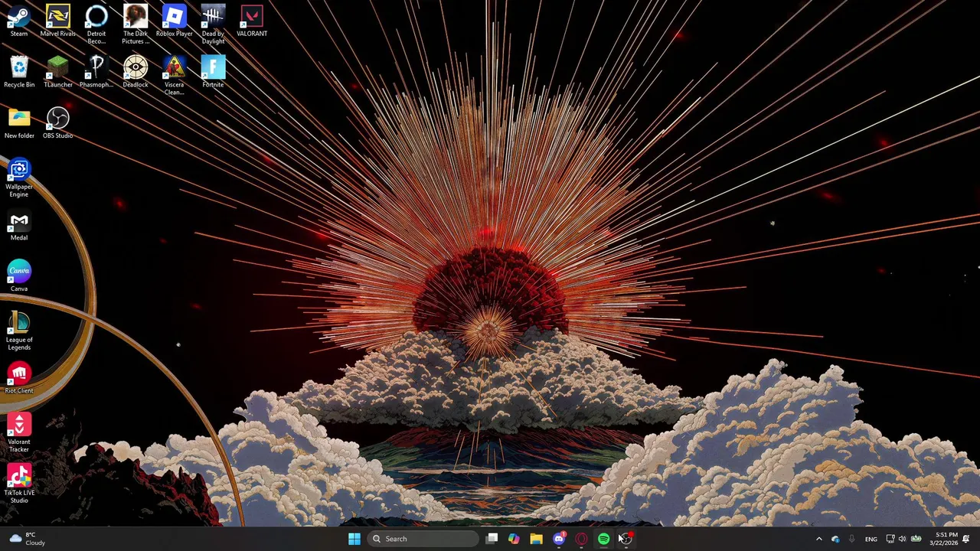Show hidden system tray icons
Viewport: 980px width, 551px height.
coord(818,539)
